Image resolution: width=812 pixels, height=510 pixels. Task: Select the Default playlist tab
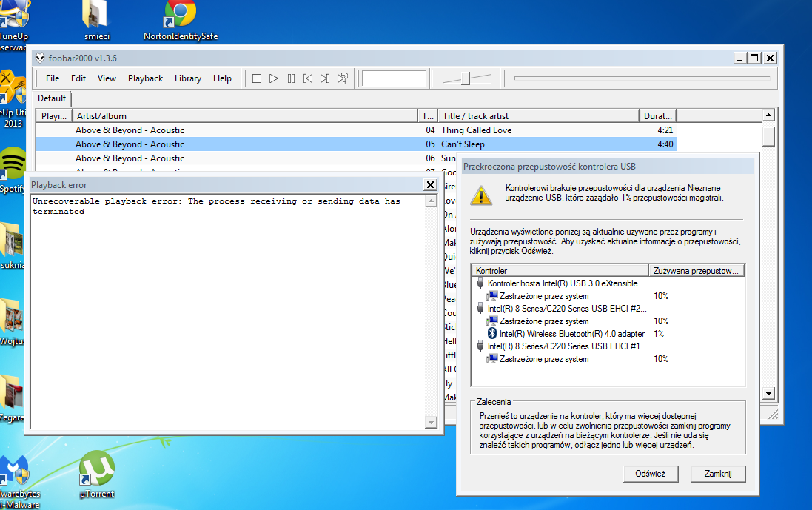point(52,98)
